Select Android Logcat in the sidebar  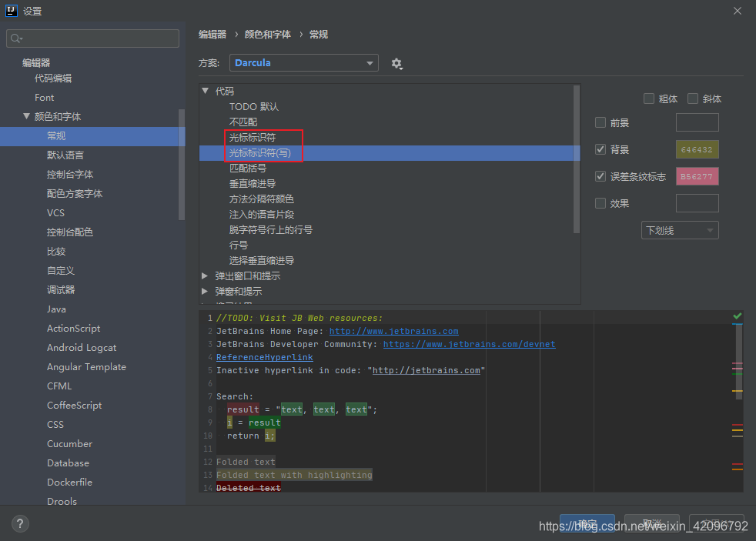click(x=82, y=348)
